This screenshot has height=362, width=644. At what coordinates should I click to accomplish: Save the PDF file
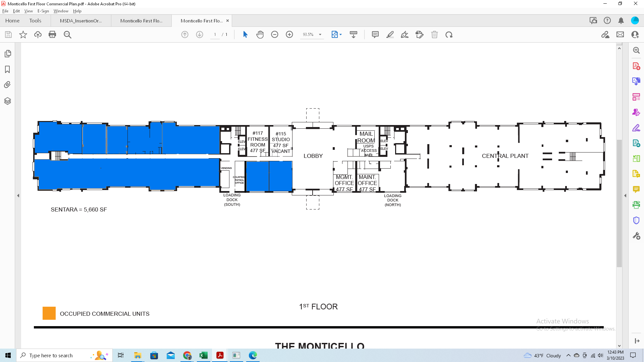pos(8,35)
